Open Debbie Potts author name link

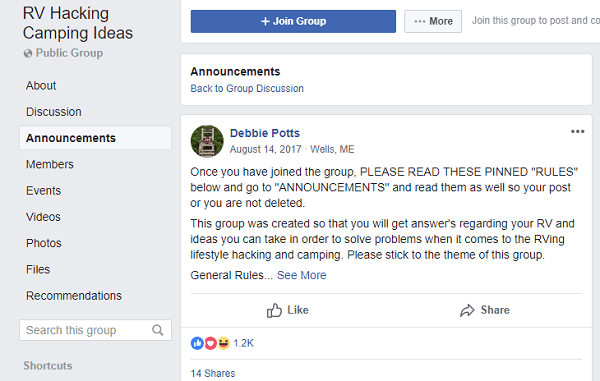point(265,133)
